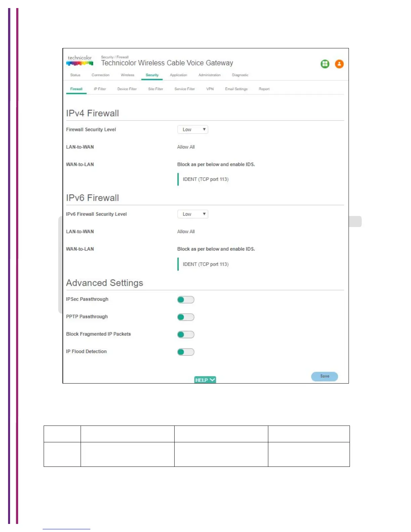Open IPv6 Firewall Security Level dropdown
411x532 pixels.
(x=193, y=214)
